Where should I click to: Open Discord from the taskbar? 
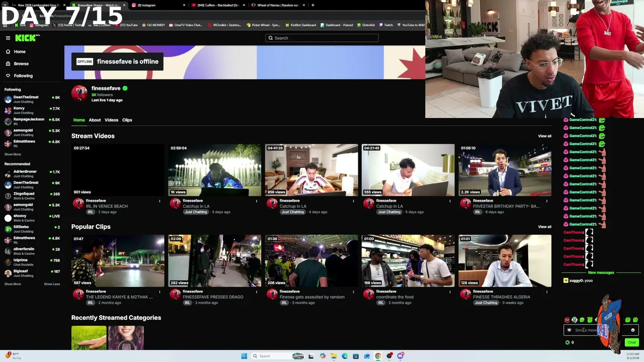click(400, 356)
